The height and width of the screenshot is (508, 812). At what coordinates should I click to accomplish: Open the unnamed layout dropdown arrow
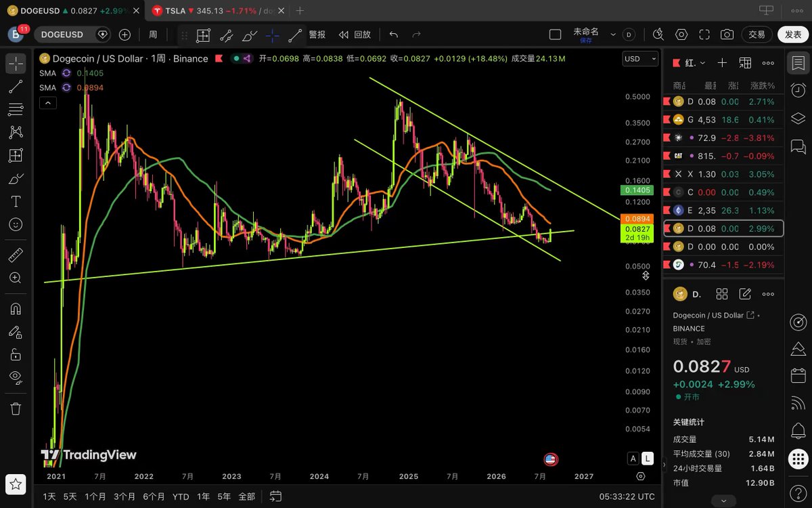[613, 35]
